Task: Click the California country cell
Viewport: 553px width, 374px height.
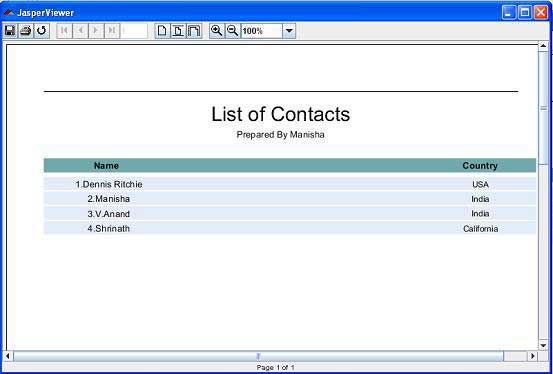Action: (480, 229)
